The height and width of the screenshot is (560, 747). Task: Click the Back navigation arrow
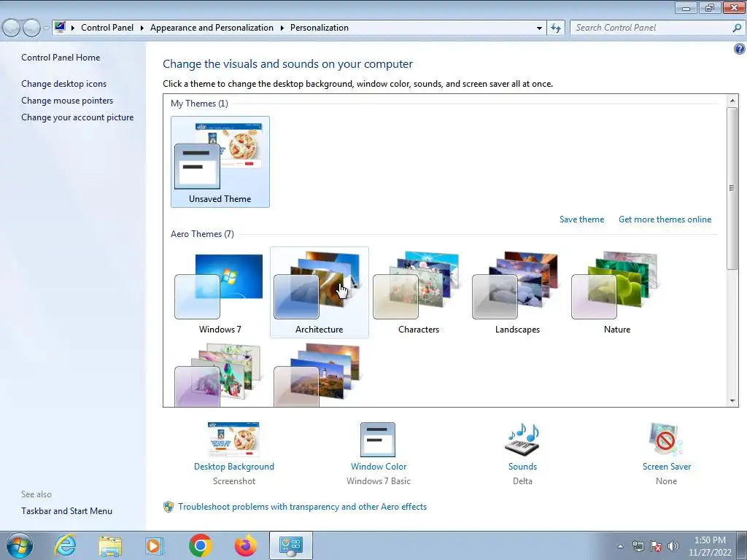(x=12, y=28)
